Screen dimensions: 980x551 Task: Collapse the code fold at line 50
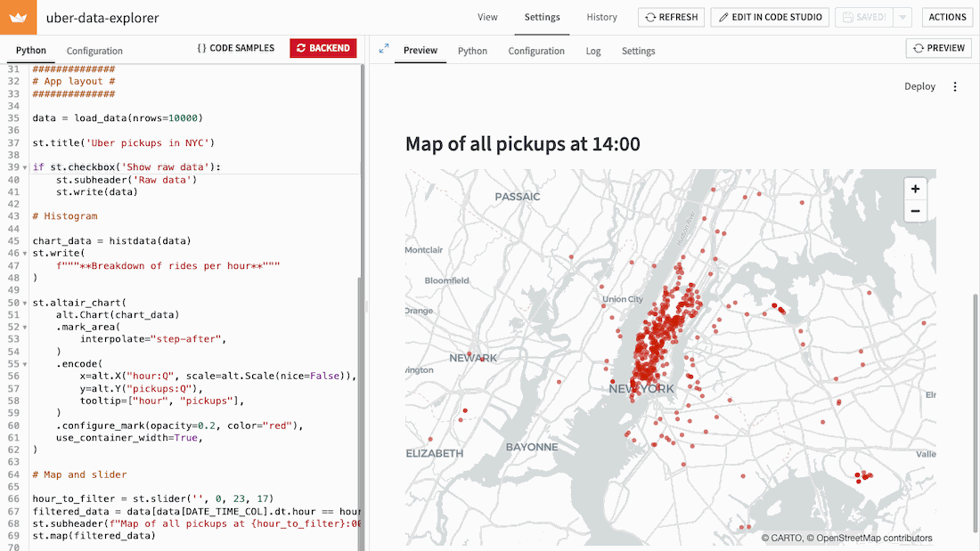(x=26, y=303)
